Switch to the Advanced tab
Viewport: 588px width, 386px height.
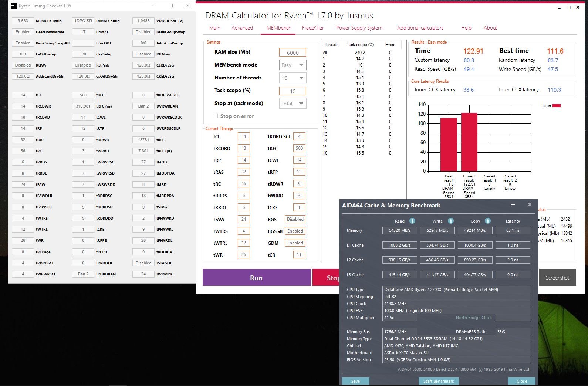tap(242, 28)
